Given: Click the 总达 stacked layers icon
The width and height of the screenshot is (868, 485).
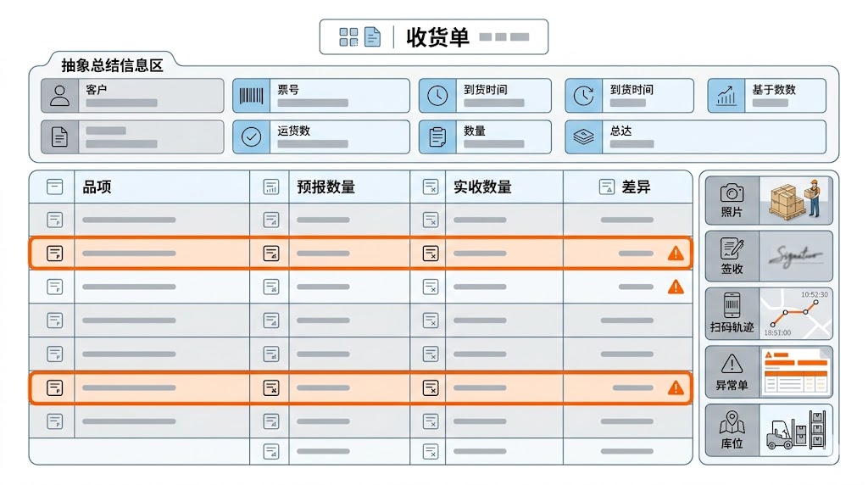Looking at the screenshot, I should 584,137.
